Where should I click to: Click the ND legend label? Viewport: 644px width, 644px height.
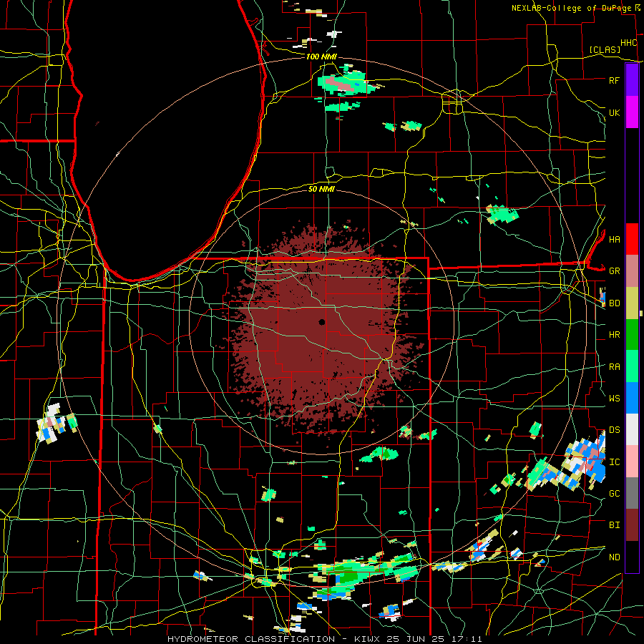[614, 557]
